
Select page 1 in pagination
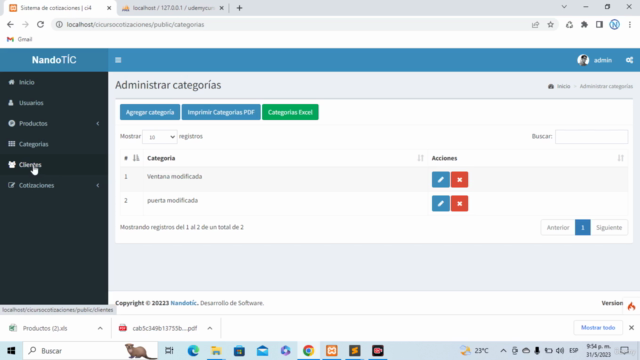tap(582, 227)
